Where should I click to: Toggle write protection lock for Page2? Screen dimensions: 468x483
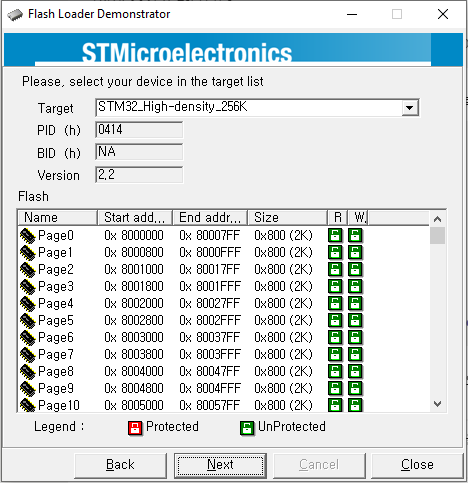355,269
